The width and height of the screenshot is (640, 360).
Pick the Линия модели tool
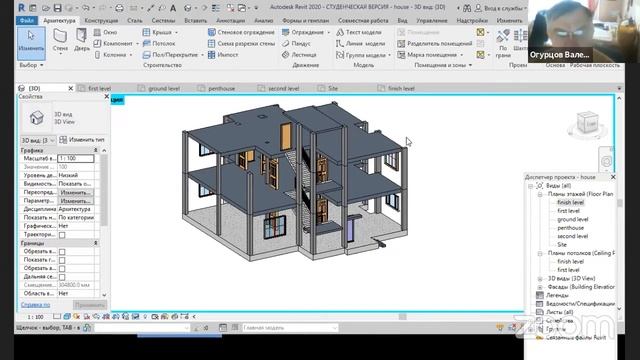(360, 43)
